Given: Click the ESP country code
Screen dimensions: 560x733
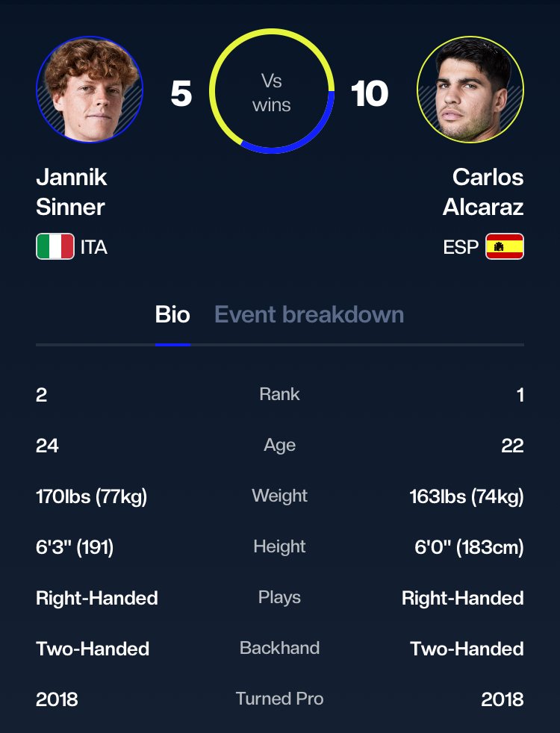Looking at the screenshot, I should click(461, 247).
